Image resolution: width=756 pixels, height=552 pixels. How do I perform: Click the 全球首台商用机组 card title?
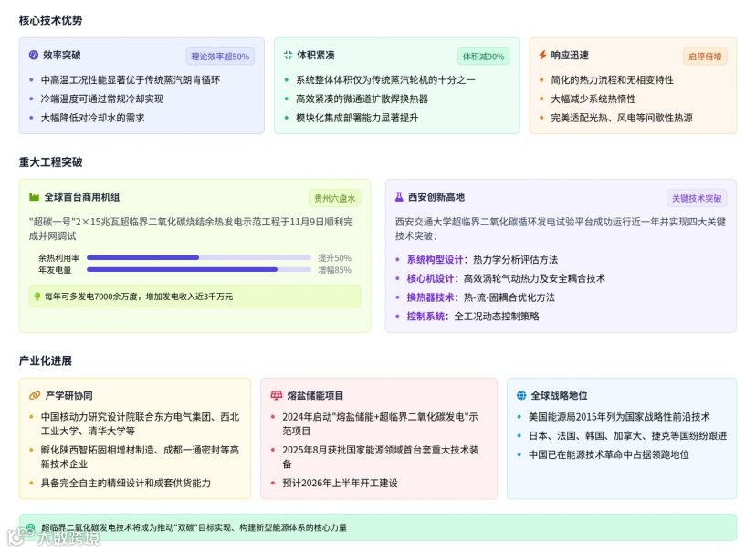tap(82, 196)
